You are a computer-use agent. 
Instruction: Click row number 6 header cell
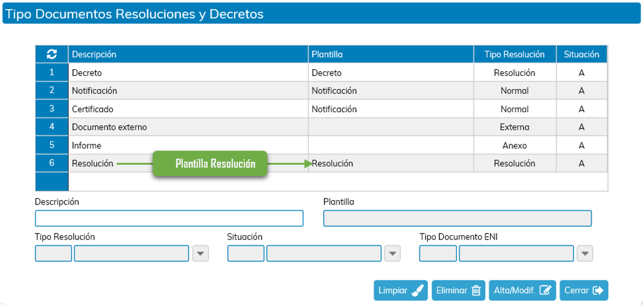pos(52,163)
